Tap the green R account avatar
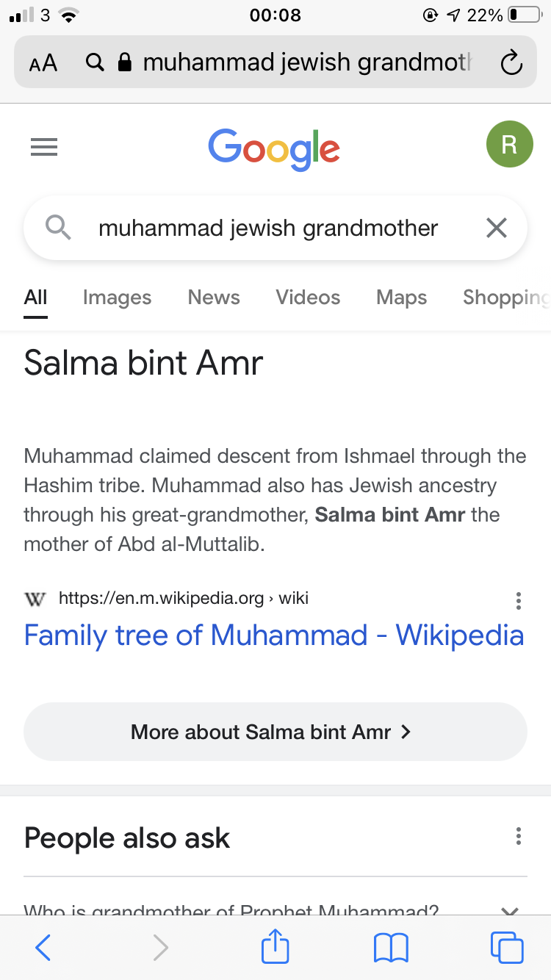This screenshot has width=551, height=980. coord(509,144)
